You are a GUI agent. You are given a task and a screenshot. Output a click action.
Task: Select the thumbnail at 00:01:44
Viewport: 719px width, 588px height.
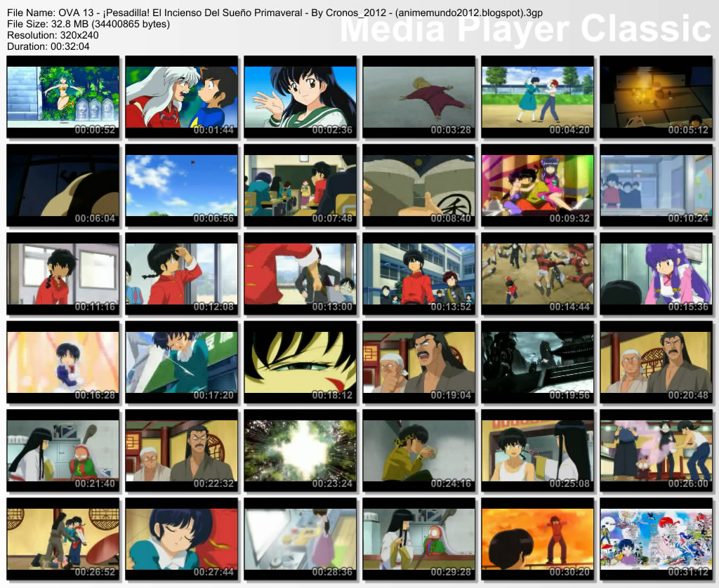point(182,97)
